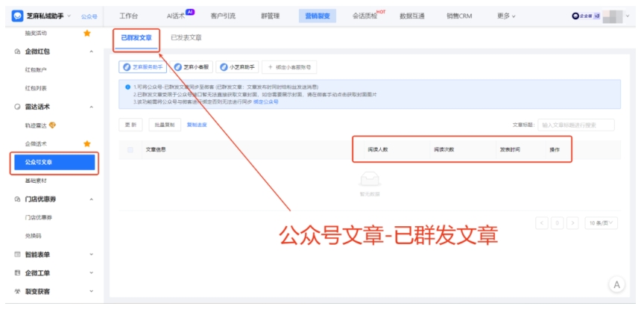644x309 pixels.
Task: Open 销售CRM in top navigation
Action: click(459, 16)
